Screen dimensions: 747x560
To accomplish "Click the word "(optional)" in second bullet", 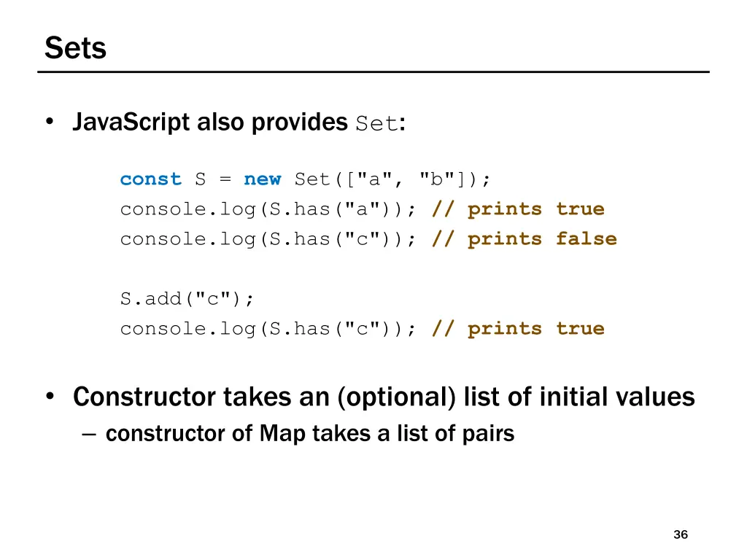I will pos(396,397).
